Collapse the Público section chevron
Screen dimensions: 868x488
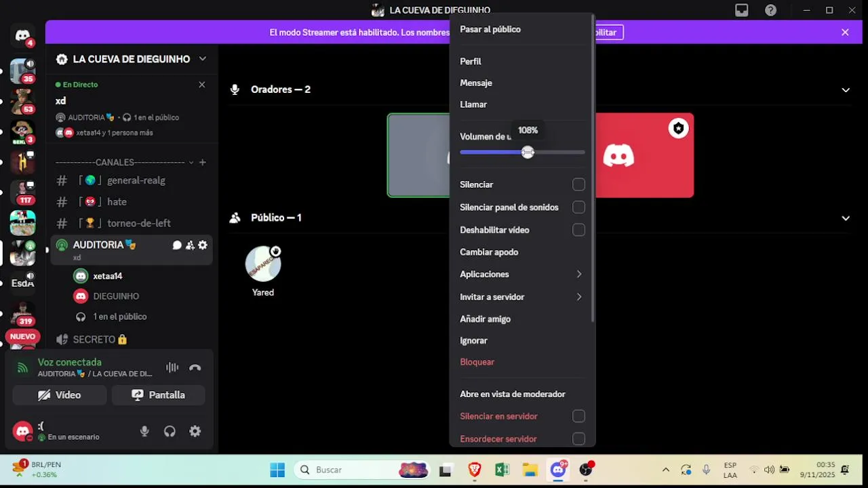(x=846, y=218)
